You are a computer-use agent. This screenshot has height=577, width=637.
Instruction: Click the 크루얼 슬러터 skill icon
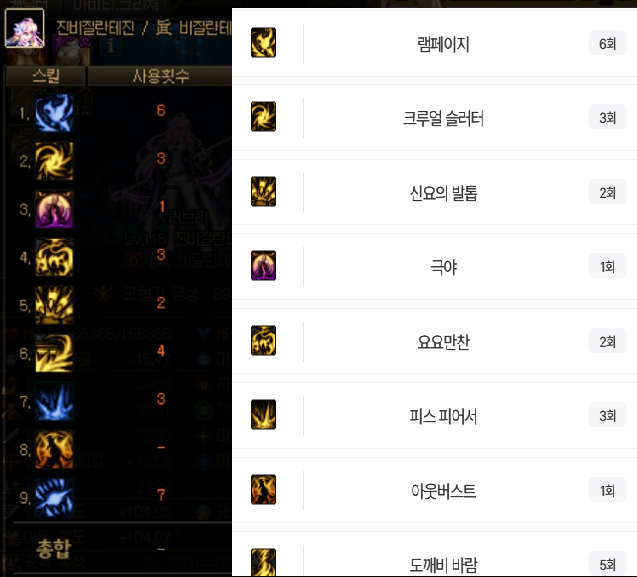click(x=263, y=117)
